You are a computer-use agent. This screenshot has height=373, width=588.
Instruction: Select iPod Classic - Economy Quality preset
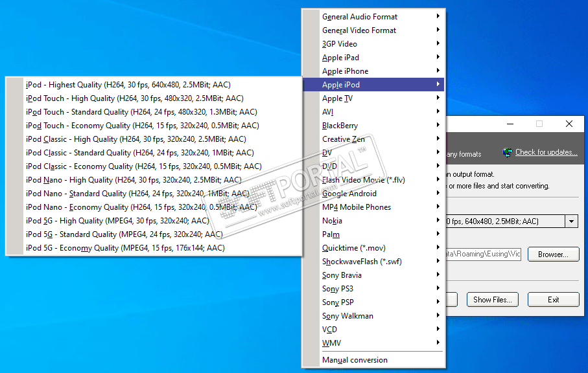click(x=154, y=166)
